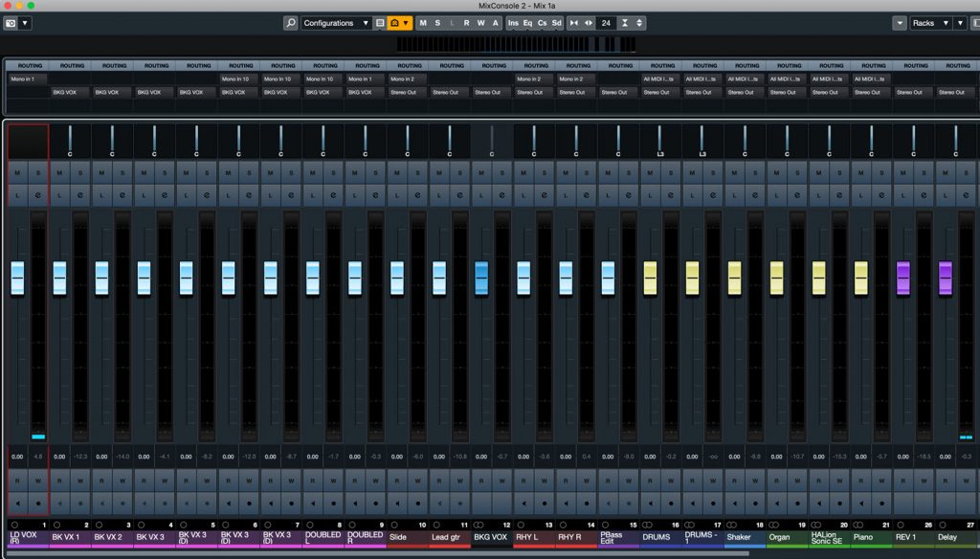Open channel settings with the 'e' icon on LD VOX
Image resolution: width=980 pixels, height=559 pixels.
point(38,195)
